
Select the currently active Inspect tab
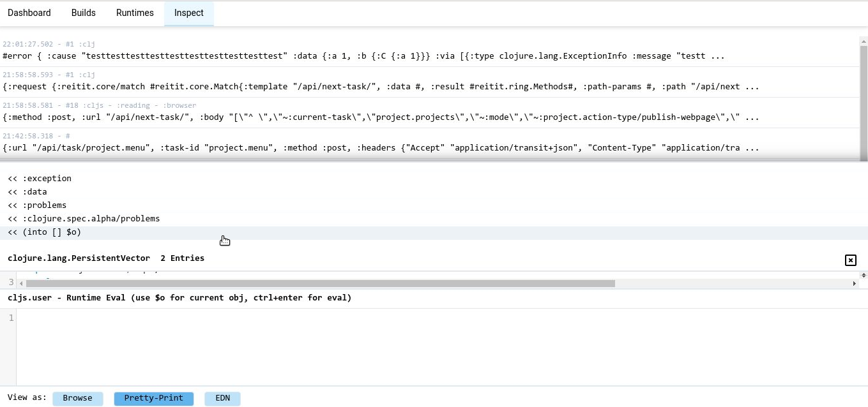coord(188,13)
